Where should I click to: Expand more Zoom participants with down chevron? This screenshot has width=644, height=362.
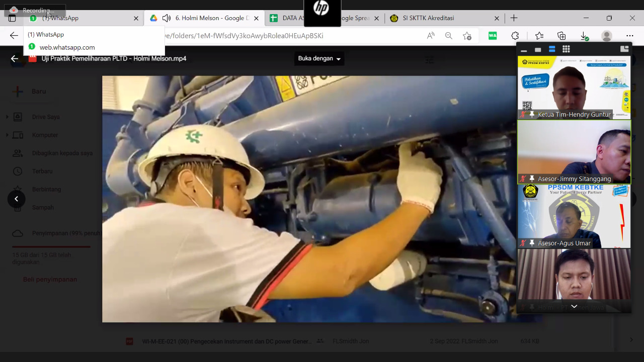[574, 306]
